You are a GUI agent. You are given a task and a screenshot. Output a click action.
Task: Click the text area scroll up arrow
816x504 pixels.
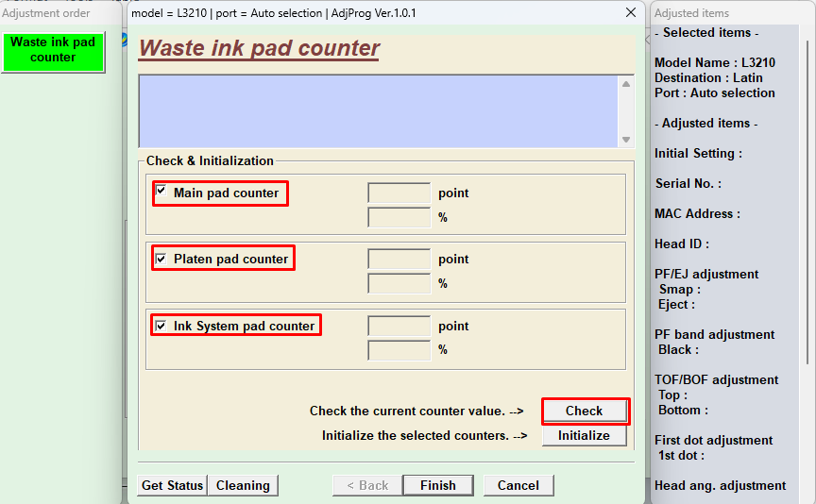pyautogui.click(x=625, y=84)
